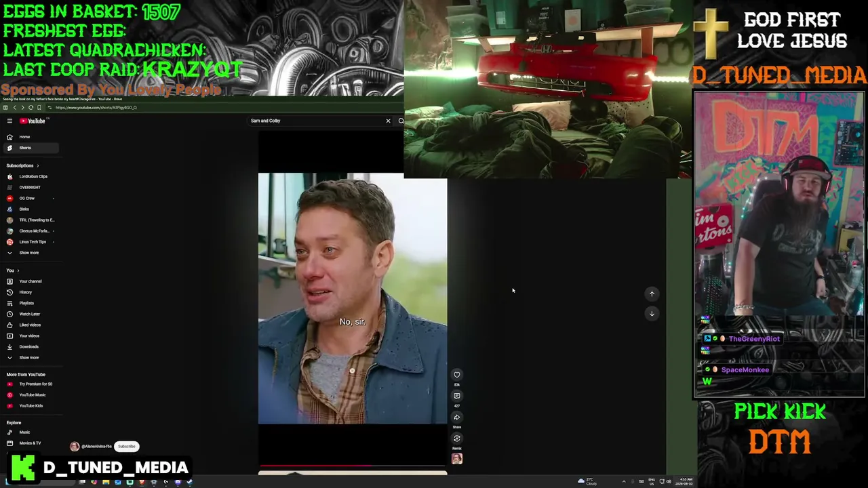Open the taskbar volume control
This screenshot has width=868, height=488.
(x=668, y=481)
